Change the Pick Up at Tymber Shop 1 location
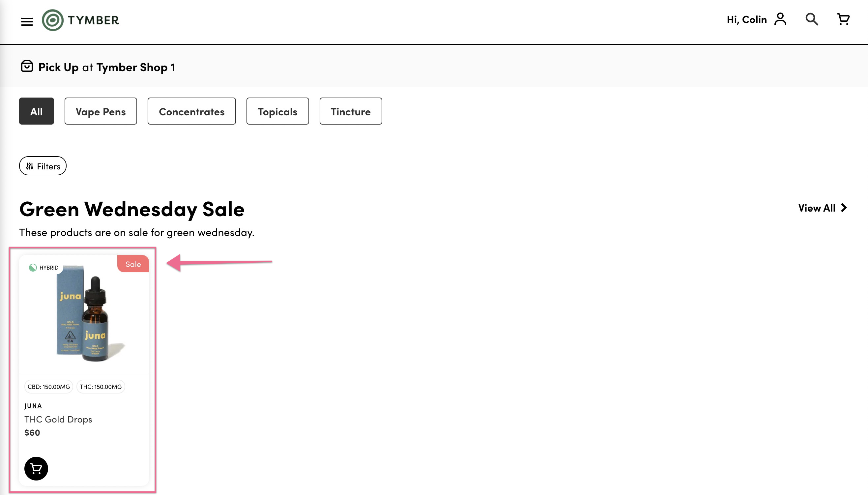Screen dimensions: 868x495 (107, 67)
